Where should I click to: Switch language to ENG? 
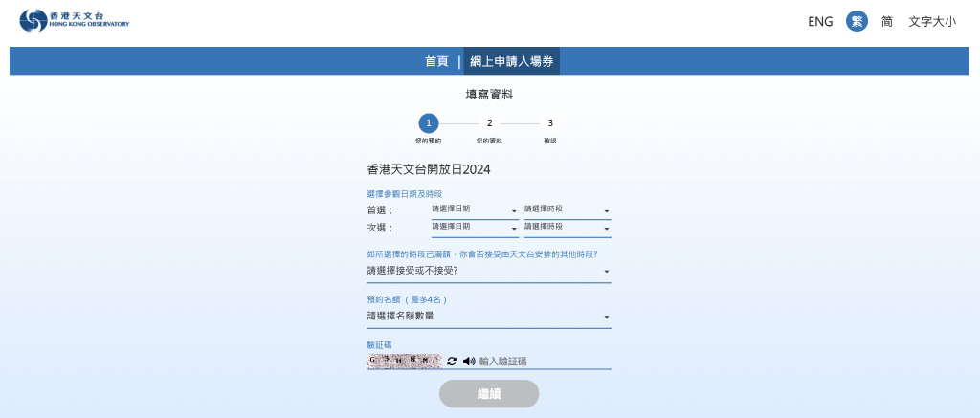click(x=820, y=21)
